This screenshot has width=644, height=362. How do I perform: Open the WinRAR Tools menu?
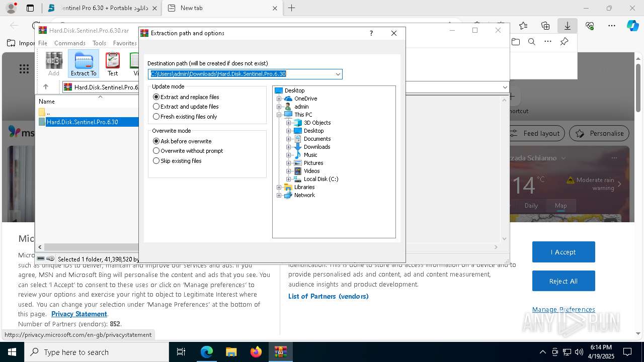99,43
